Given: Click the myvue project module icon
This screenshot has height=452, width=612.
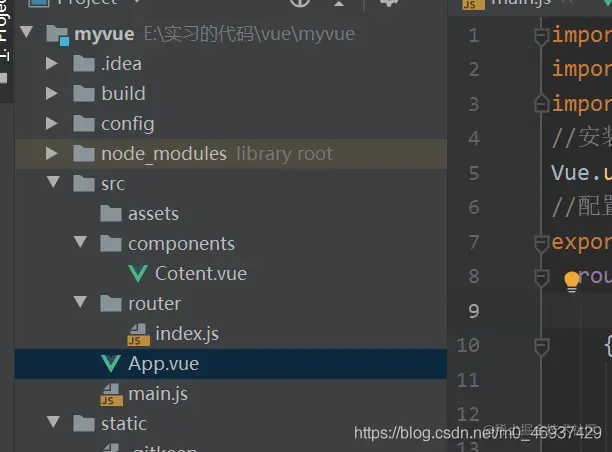Looking at the screenshot, I should (58, 35).
